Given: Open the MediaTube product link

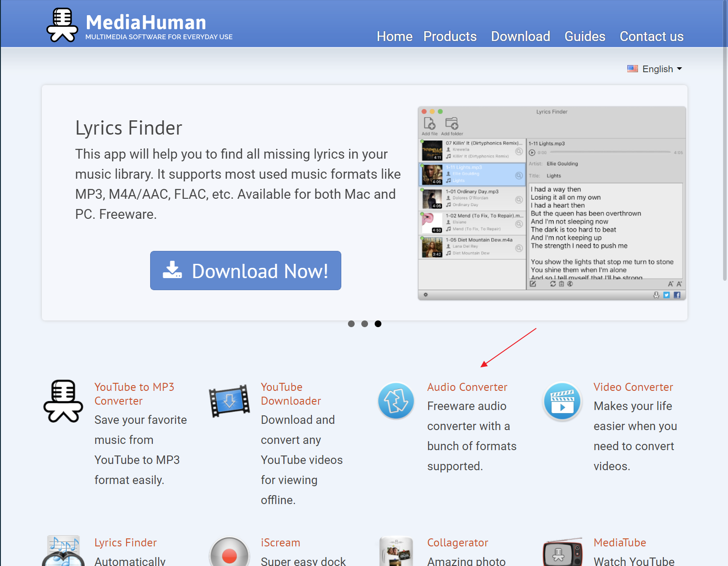Looking at the screenshot, I should tap(620, 543).
